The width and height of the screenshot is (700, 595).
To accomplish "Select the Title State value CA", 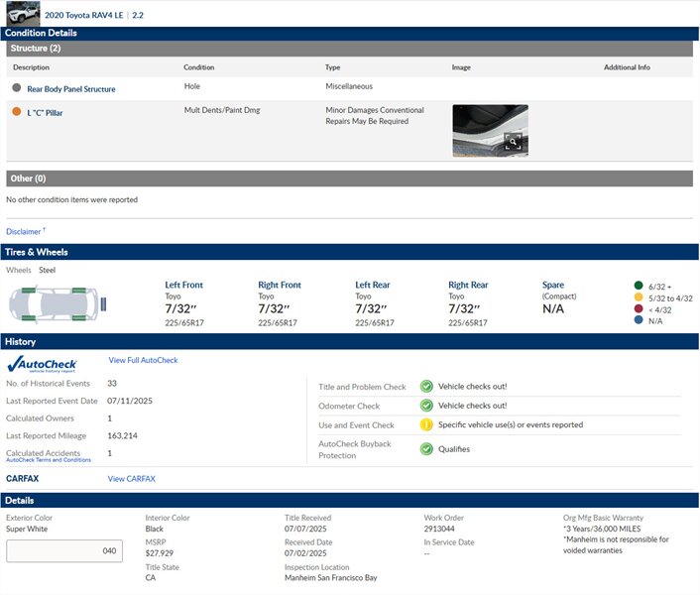I will tap(151, 578).
